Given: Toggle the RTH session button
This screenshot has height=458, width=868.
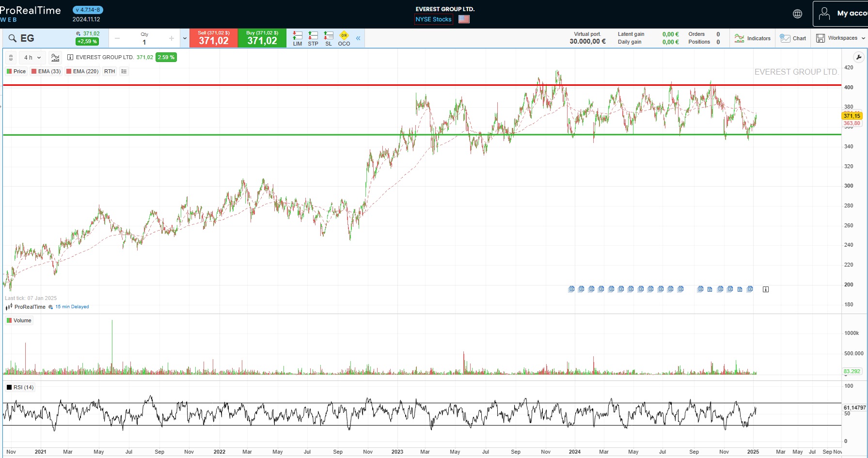Looking at the screenshot, I should coord(109,71).
